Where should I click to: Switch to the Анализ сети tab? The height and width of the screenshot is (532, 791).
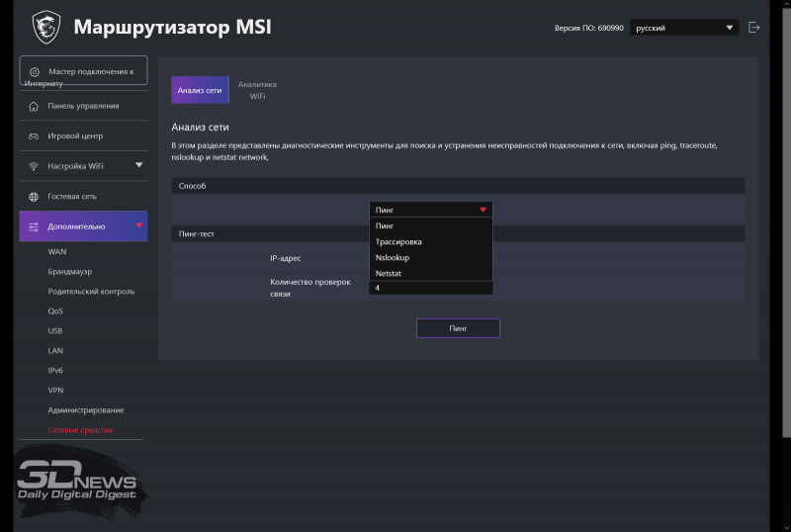tap(200, 90)
